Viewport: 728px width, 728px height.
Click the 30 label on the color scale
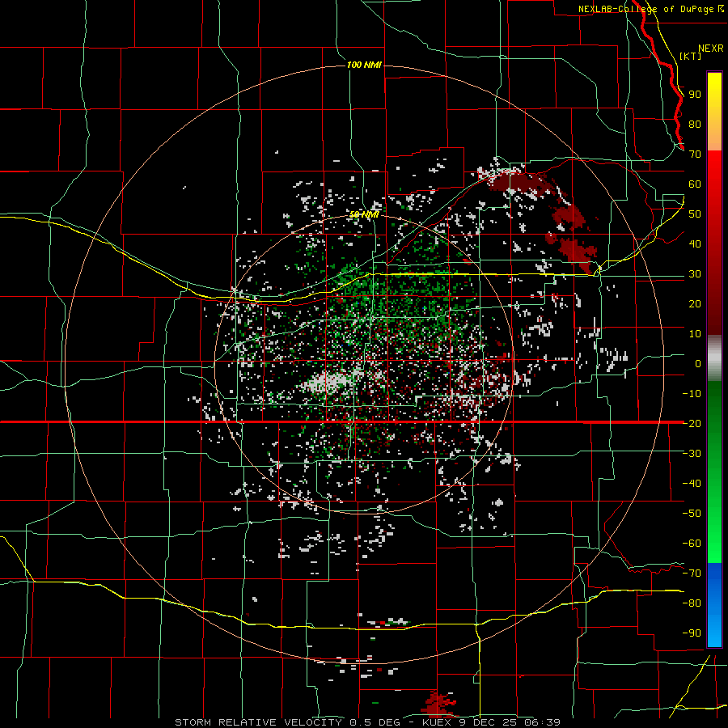(x=695, y=274)
